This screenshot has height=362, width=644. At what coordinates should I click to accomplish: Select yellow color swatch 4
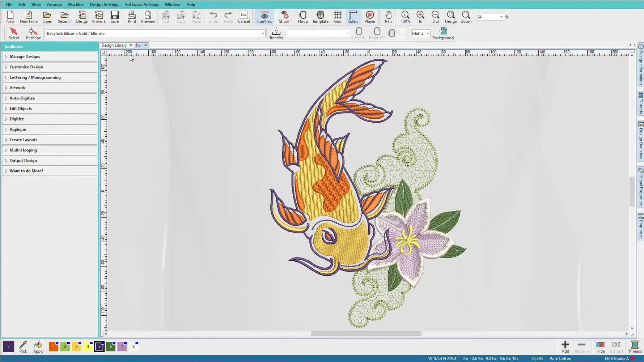tap(88, 346)
